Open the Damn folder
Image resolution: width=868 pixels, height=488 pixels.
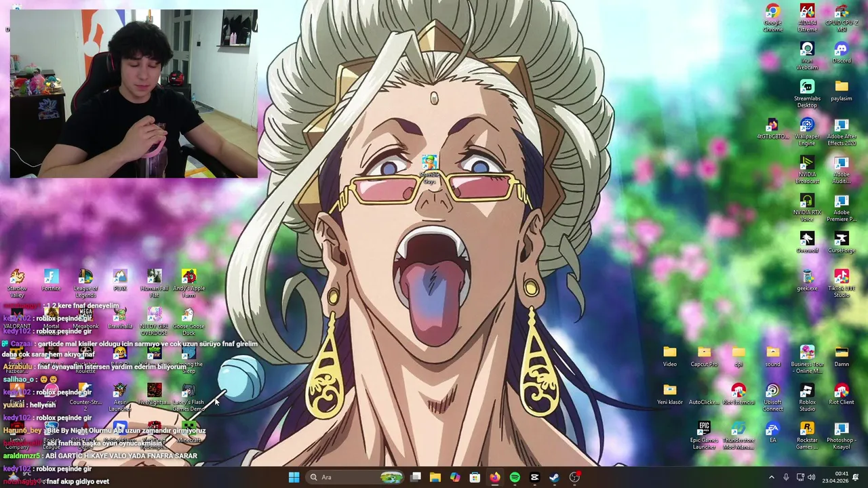point(842,357)
